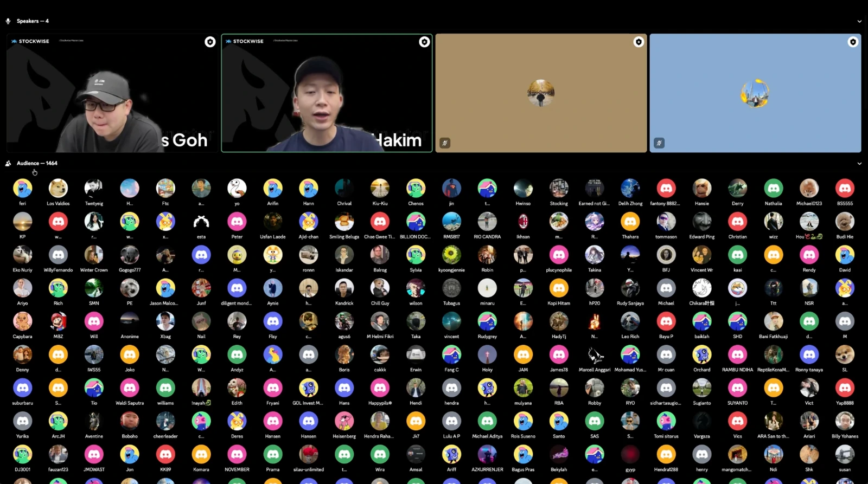
Task: Click audience member Kopi Hitam's orange avatar
Action: (559, 288)
